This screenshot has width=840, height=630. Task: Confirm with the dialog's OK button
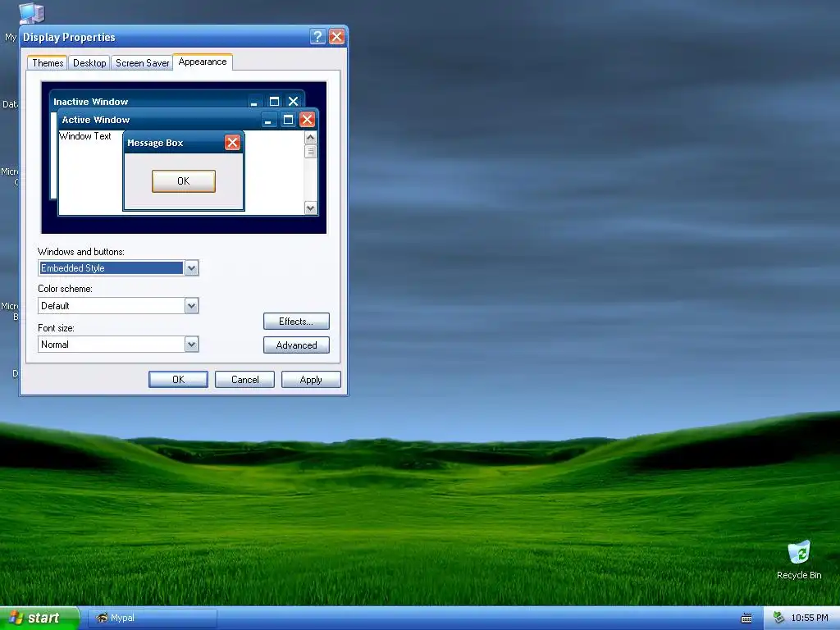[x=178, y=379]
